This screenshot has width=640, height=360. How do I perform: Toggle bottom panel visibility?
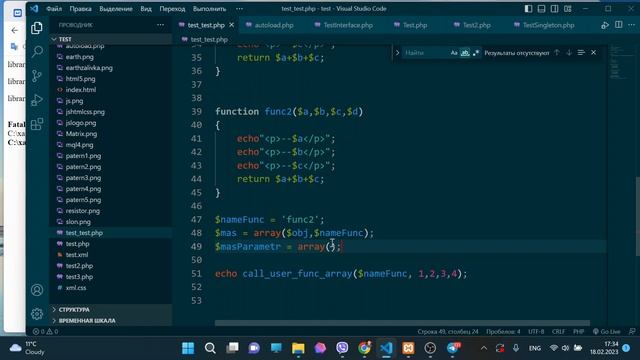(x=541, y=9)
